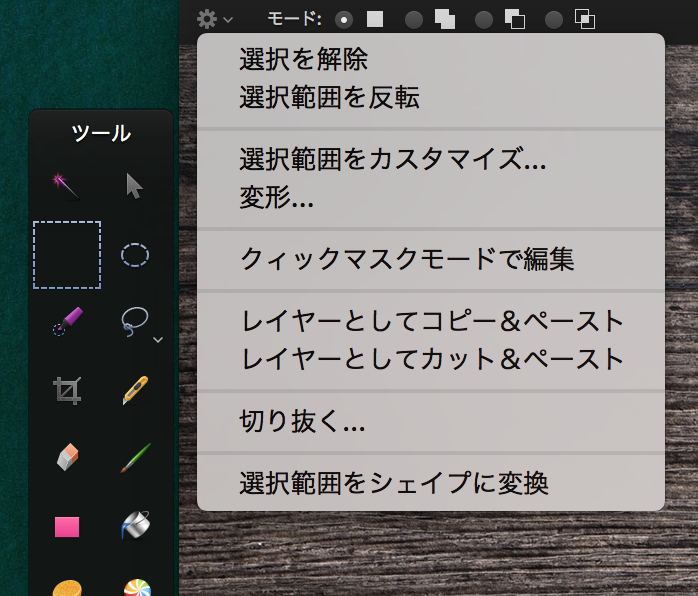Select the Eraser tool
The width and height of the screenshot is (698, 596).
pyautogui.click(x=67, y=458)
